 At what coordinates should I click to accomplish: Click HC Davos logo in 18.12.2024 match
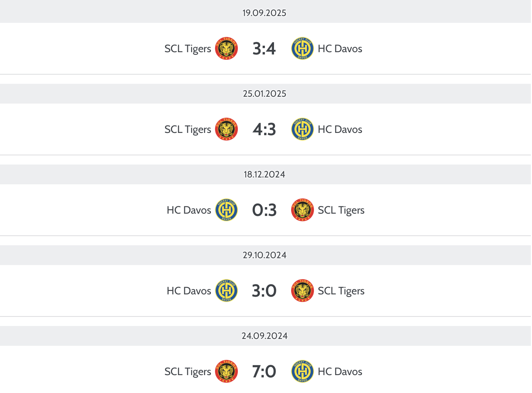click(x=226, y=210)
